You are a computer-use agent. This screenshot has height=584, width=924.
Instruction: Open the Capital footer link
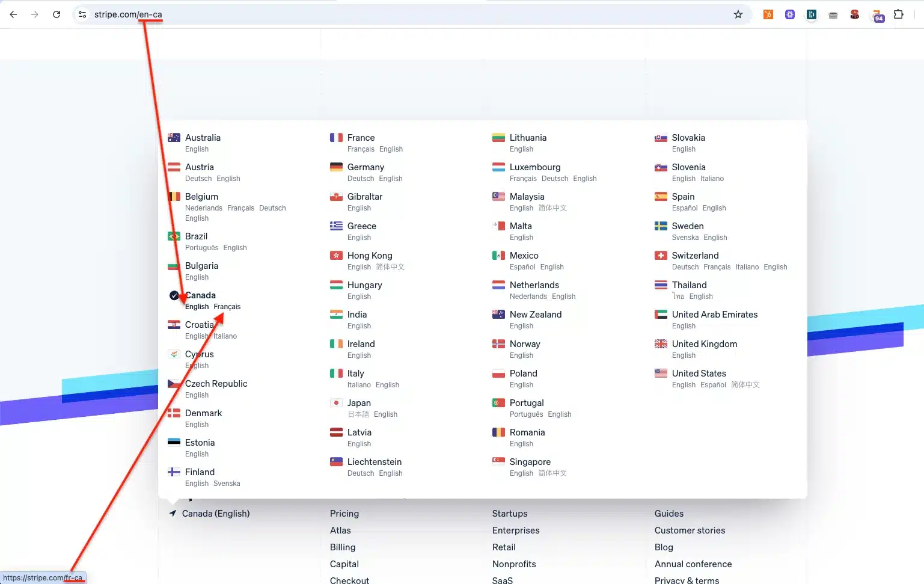pos(344,564)
